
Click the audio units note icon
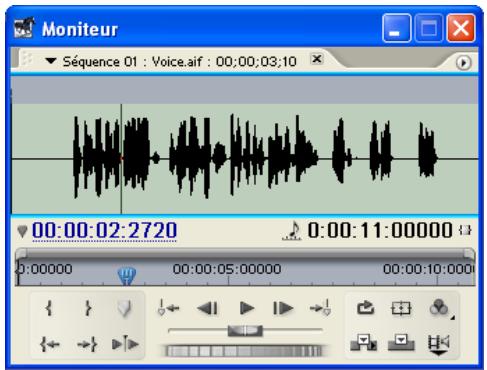292,231
